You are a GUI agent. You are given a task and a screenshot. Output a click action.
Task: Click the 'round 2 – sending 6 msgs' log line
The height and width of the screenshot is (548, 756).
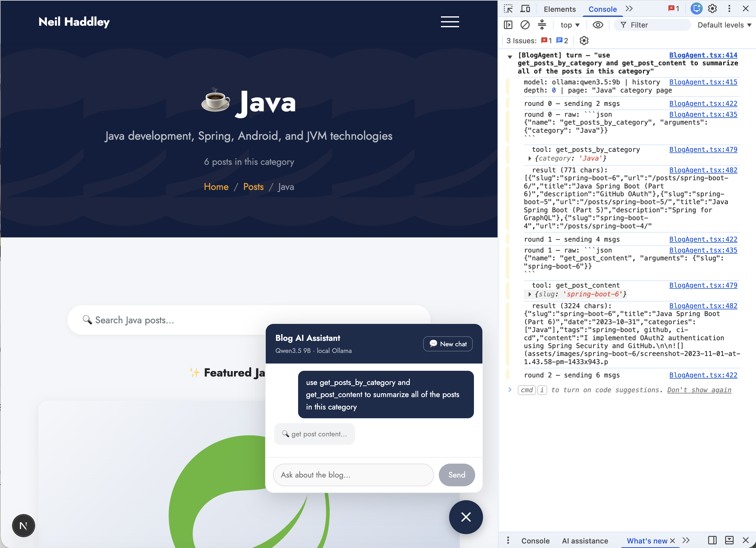click(572, 375)
